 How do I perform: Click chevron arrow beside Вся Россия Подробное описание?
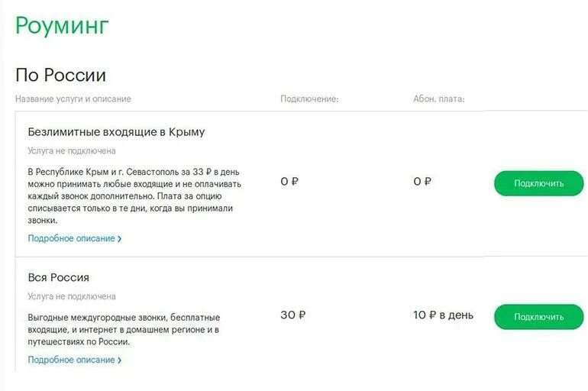point(119,360)
